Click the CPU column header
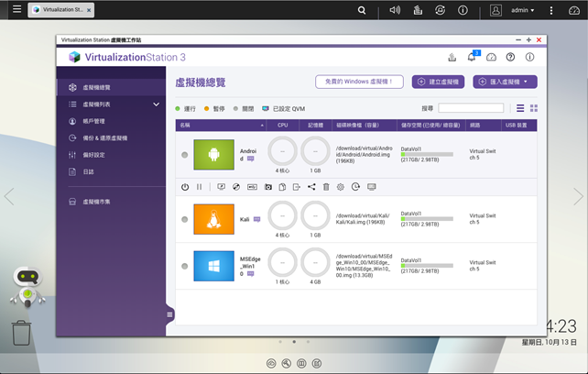This screenshot has width=588, height=374. pos(283,125)
